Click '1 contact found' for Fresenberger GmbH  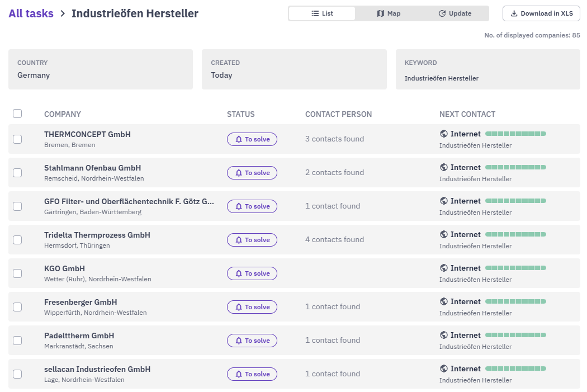tap(333, 306)
